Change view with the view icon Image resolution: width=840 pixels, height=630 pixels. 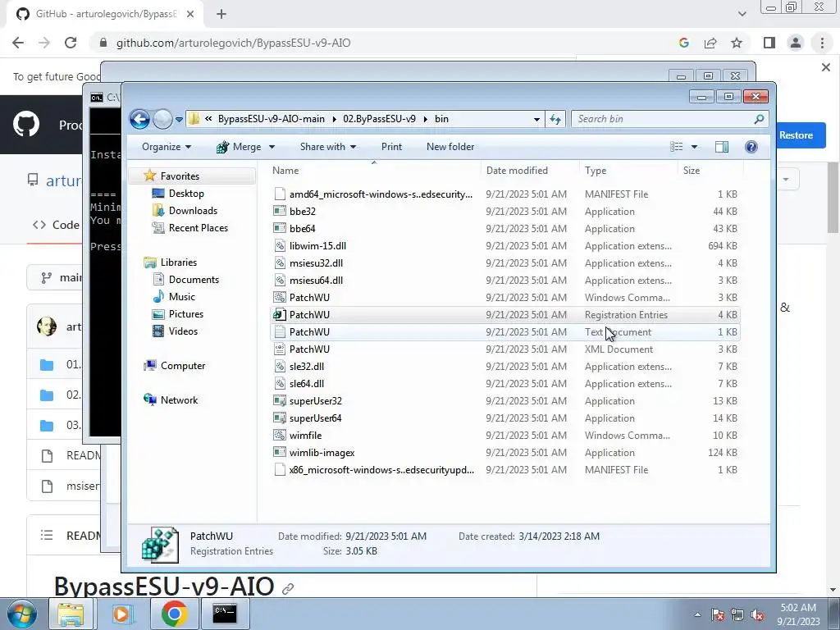tap(677, 147)
